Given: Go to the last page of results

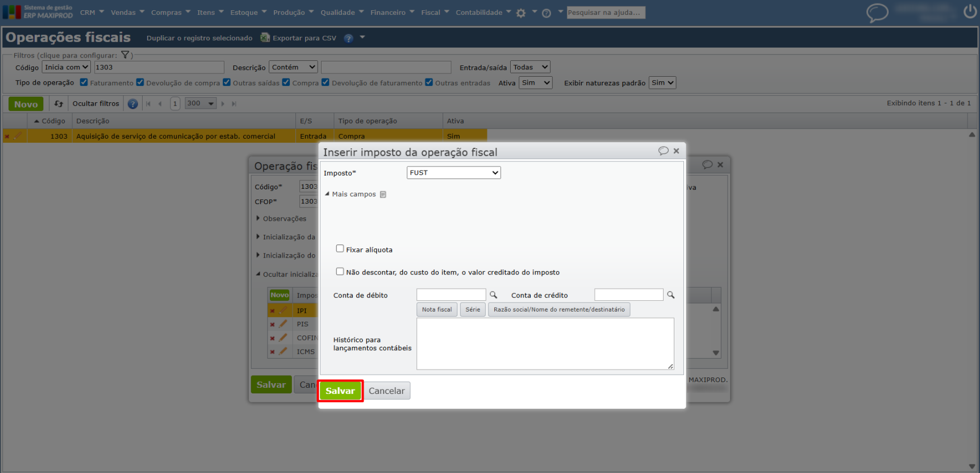Looking at the screenshot, I should 234,103.
